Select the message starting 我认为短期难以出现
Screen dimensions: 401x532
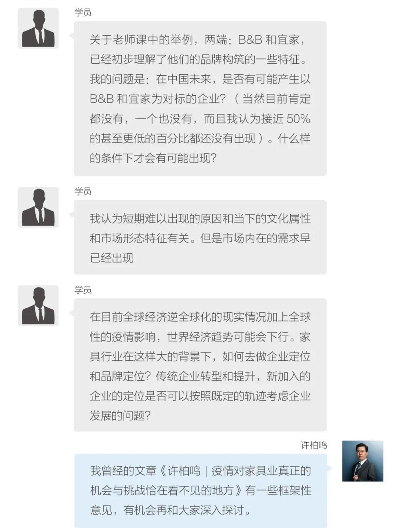coord(200,237)
